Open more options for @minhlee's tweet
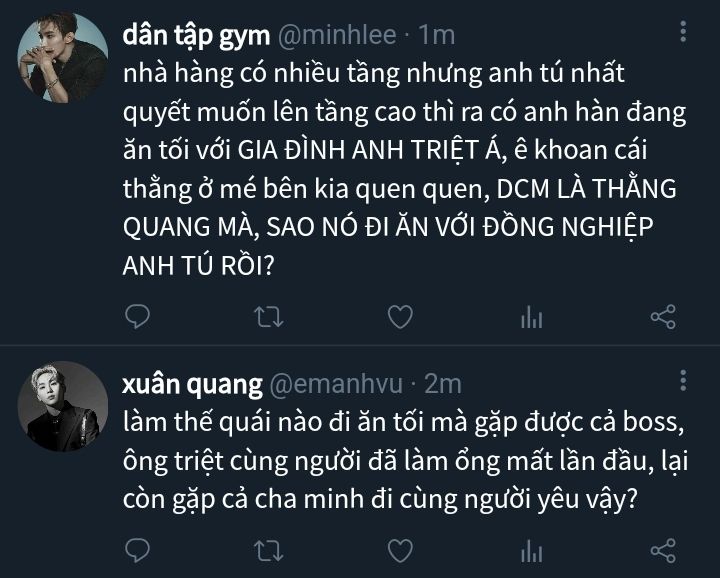Screen dimensions: 720x578 683,32
